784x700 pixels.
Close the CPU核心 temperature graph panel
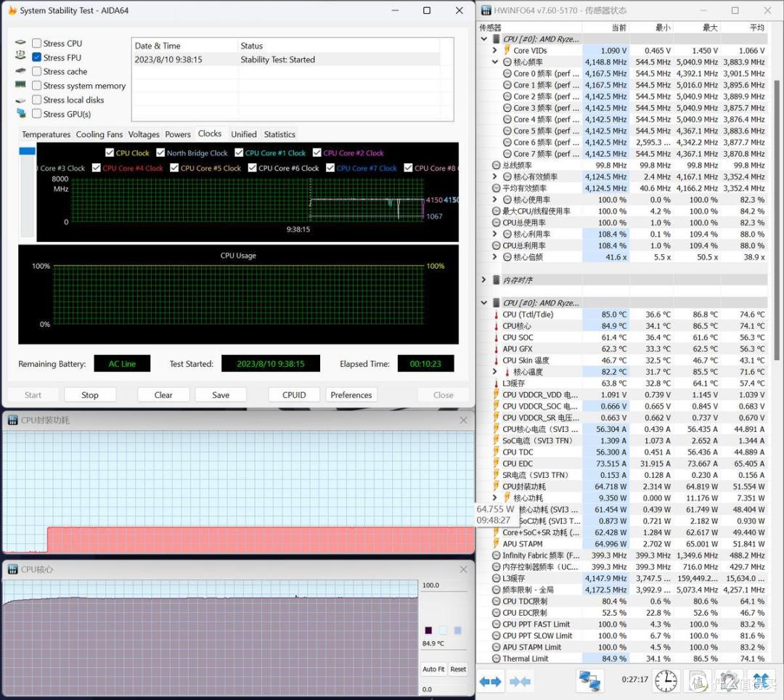[463, 569]
